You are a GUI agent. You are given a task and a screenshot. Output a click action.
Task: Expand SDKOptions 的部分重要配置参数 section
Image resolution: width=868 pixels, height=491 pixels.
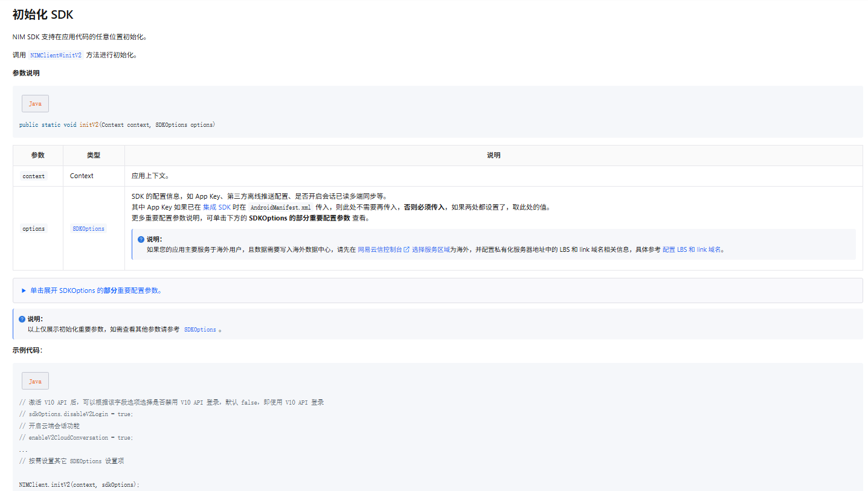click(437, 290)
